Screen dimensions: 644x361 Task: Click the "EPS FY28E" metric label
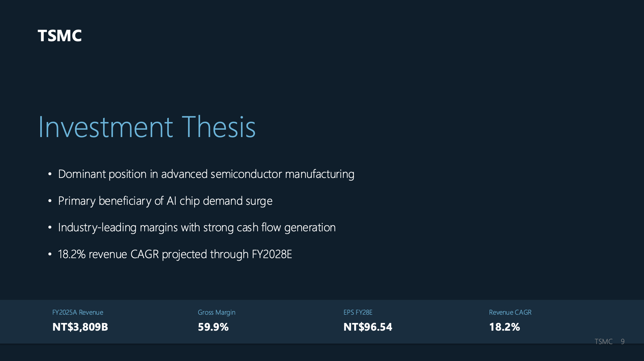click(358, 312)
